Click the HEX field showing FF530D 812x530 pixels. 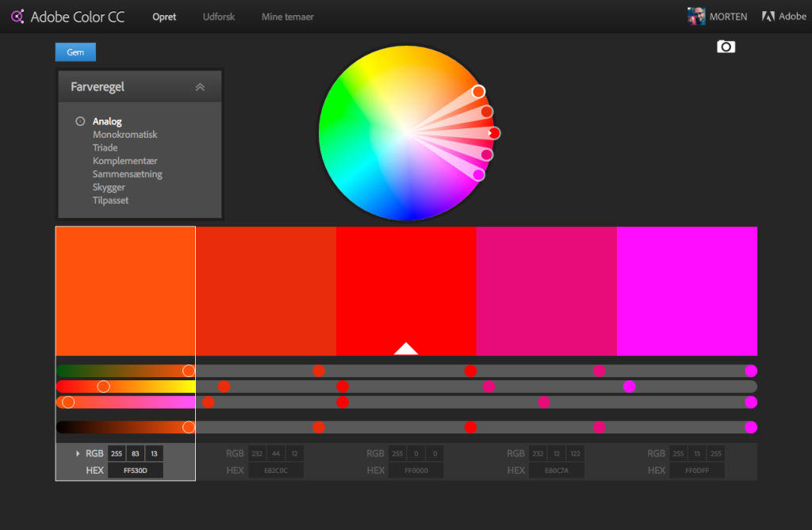click(x=135, y=470)
